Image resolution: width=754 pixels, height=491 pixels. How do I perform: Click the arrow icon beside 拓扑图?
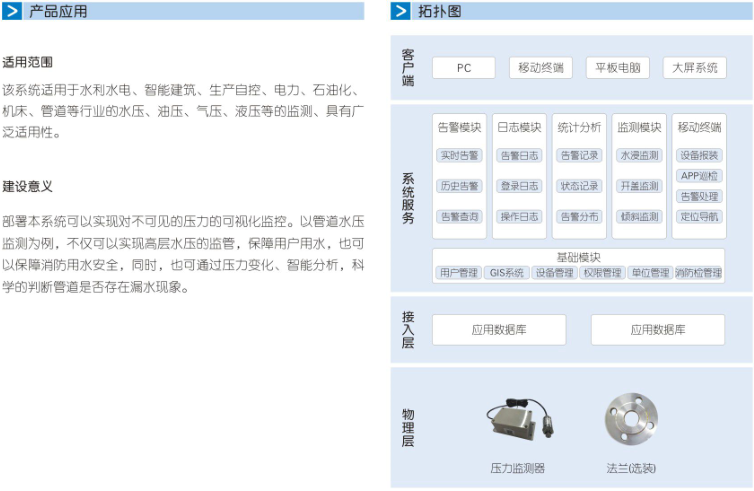point(401,11)
